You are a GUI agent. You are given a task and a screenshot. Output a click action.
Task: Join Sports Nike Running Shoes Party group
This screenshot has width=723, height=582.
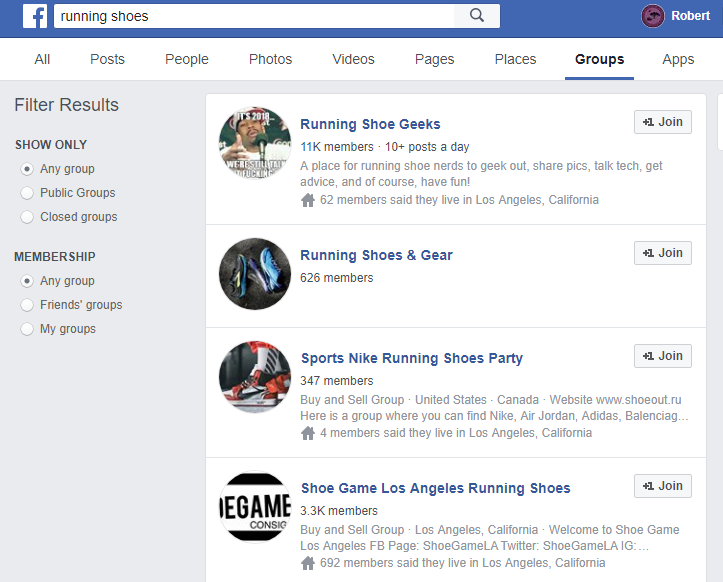pos(663,356)
